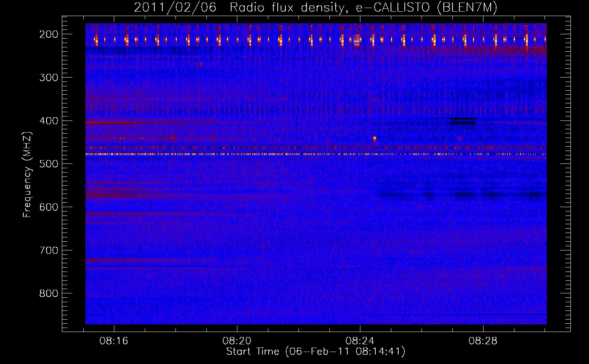Click the 08:24 time tick label
Viewport: 589px width, 364px height.
(360, 341)
